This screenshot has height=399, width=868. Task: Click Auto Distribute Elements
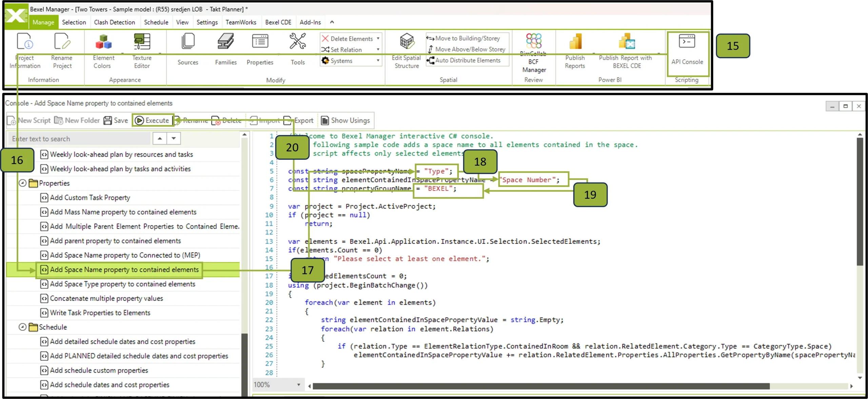pyautogui.click(x=463, y=60)
